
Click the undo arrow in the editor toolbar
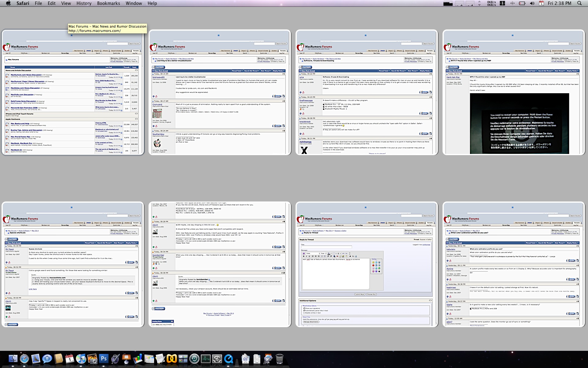[x=343, y=254]
